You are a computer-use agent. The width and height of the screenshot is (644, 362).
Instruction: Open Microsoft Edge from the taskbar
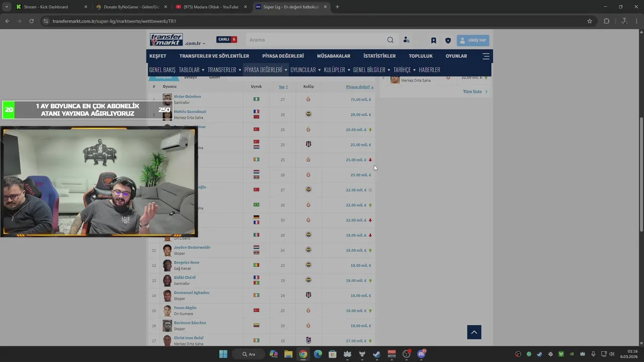point(317,354)
